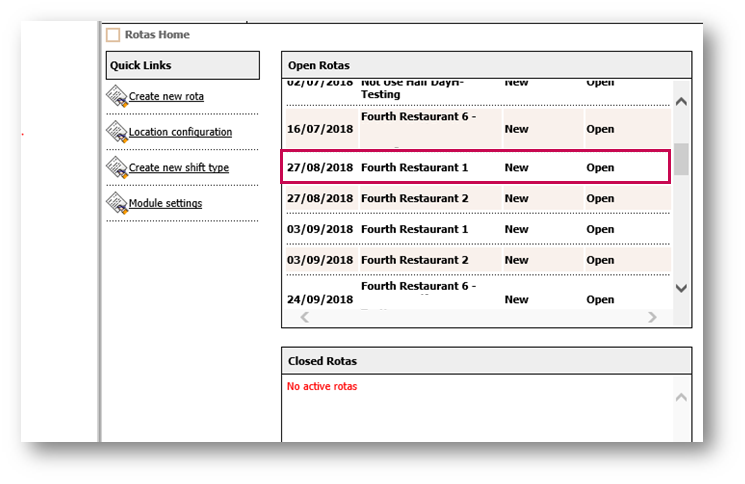The width and height of the screenshot is (745, 484).
Task: Click the icon next to Create new shift type
Action: (x=117, y=168)
